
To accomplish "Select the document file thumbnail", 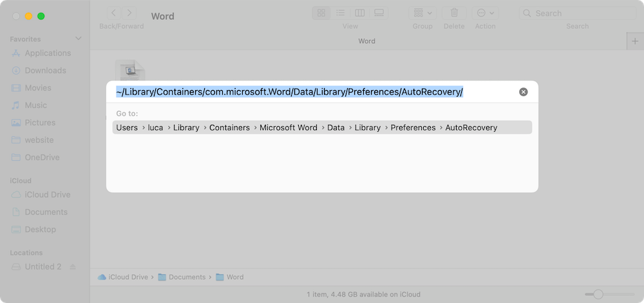I will coord(130,70).
